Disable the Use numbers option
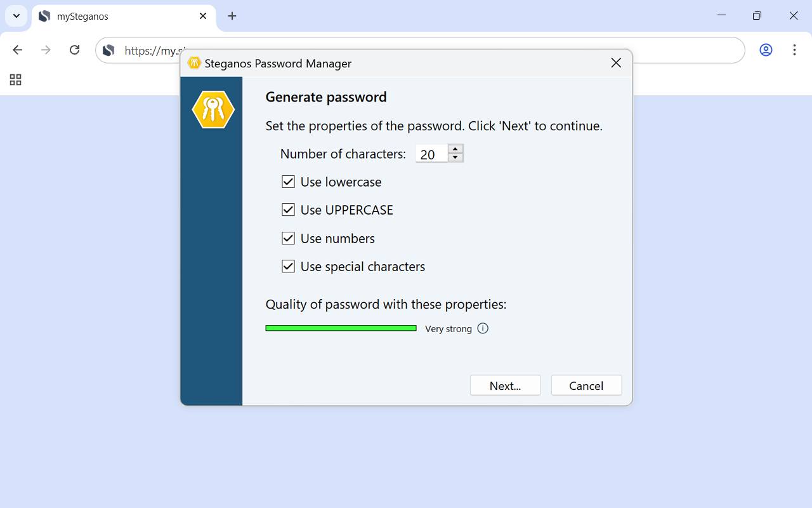Screen dimensions: 812x508 pos(288,239)
